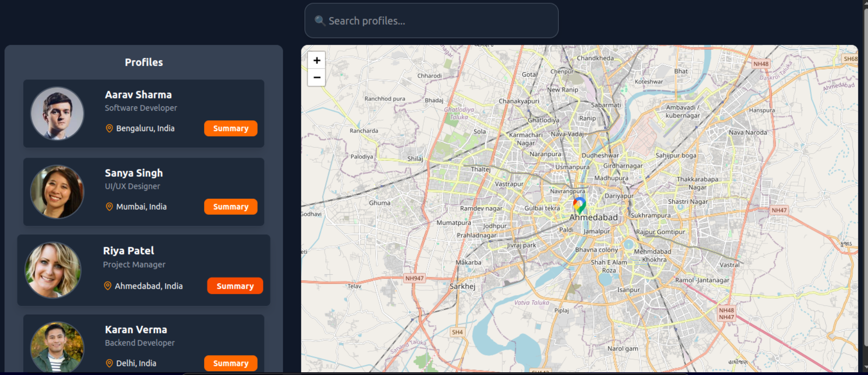
Task: Click the Sarkhej label on the map
Action: [x=462, y=286]
